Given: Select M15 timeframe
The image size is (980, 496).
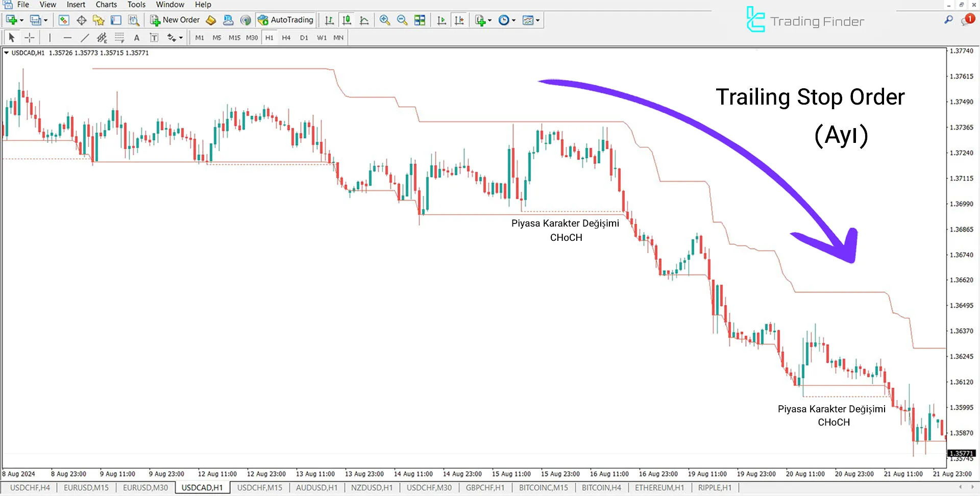Looking at the screenshot, I should (x=234, y=37).
